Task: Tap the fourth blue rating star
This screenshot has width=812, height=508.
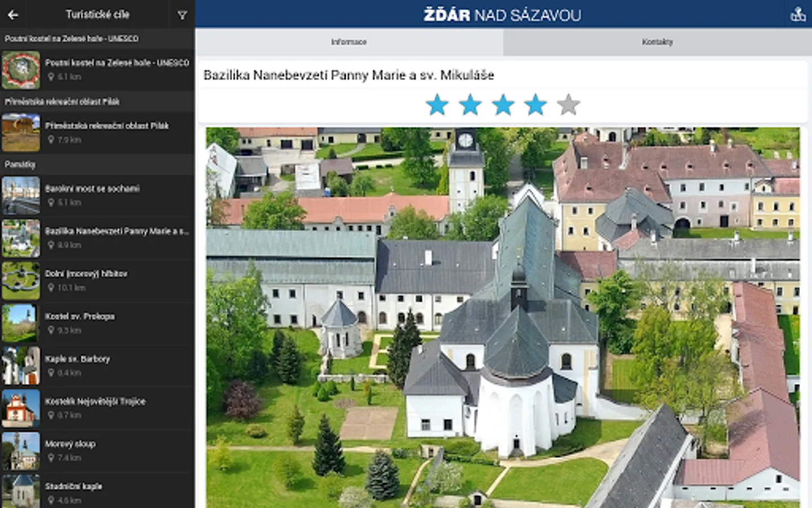Action: 536,104
